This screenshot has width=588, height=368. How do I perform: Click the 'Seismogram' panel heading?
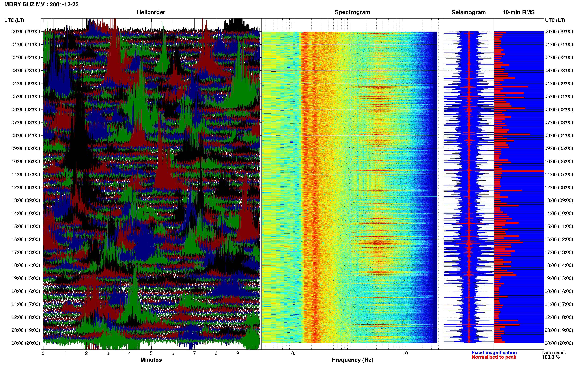(x=468, y=12)
